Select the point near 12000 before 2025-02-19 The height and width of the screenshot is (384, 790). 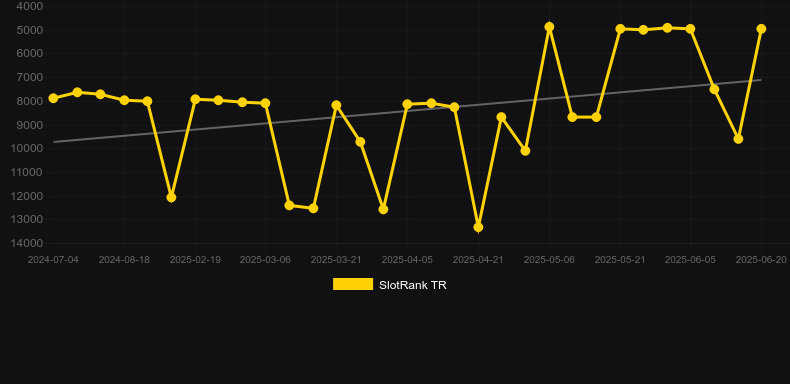[x=171, y=198]
